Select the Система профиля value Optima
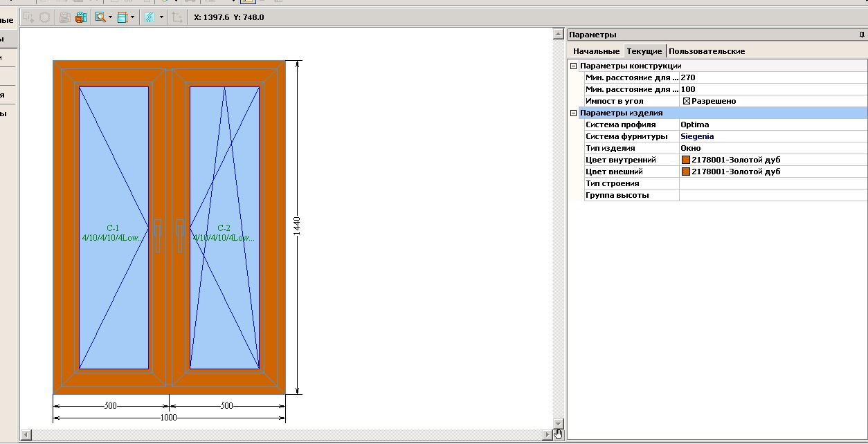The height and width of the screenshot is (444, 868). (772, 124)
